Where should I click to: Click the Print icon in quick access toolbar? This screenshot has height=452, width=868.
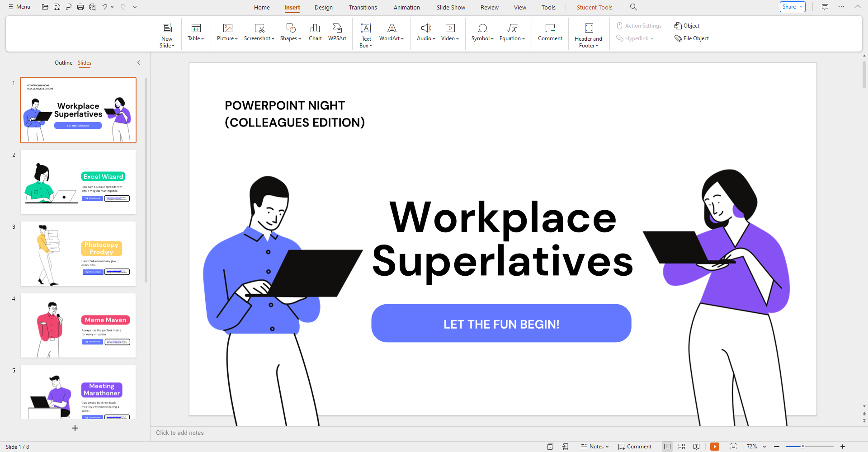80,7
